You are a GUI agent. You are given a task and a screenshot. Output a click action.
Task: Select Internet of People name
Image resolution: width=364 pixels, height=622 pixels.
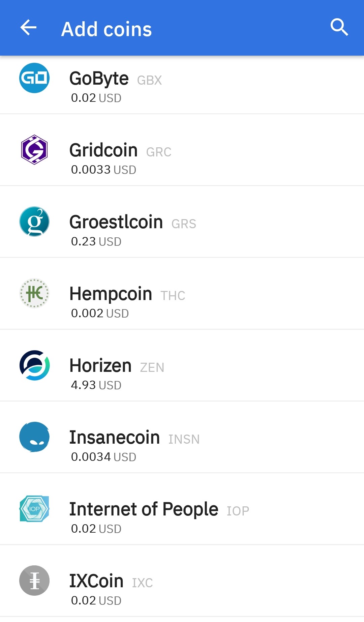[x=144, y=509]
